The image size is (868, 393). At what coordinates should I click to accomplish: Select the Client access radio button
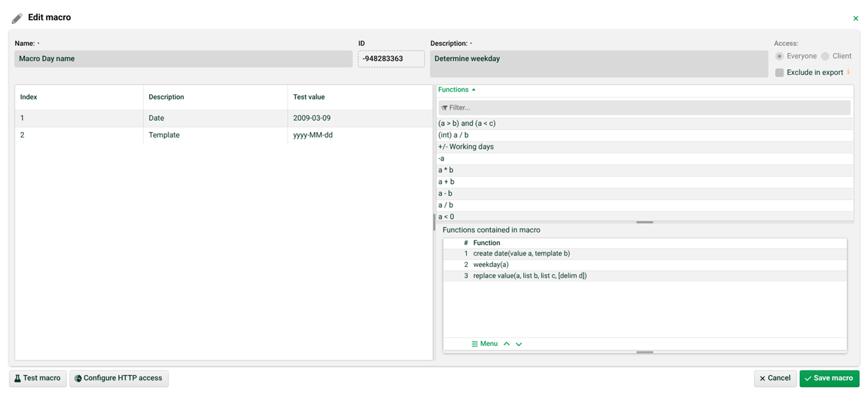coord(825,56)
